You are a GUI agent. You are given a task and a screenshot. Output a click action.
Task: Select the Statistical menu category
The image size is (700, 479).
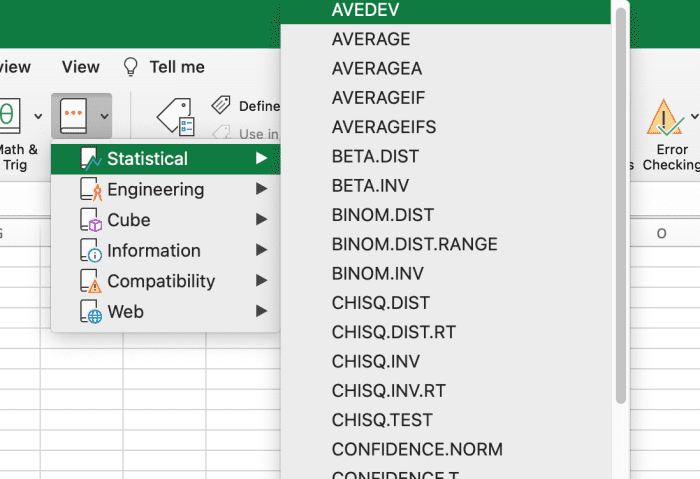coord(147,159)
